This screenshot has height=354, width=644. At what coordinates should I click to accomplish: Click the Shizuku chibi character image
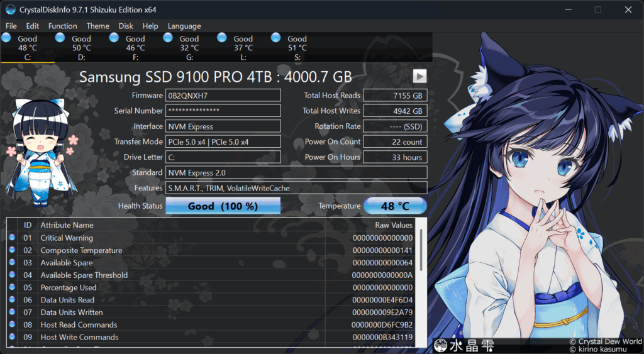coord(41,152)
